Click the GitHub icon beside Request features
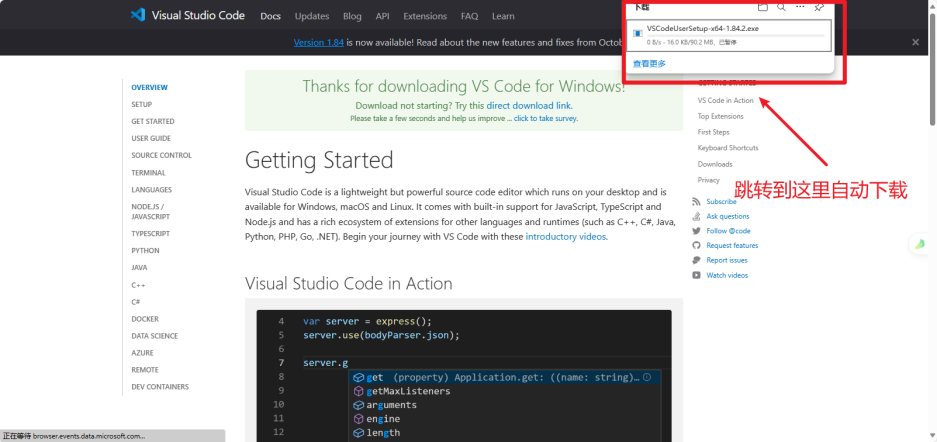The height and width of the screenshot is (442, 937). point(696,245)
